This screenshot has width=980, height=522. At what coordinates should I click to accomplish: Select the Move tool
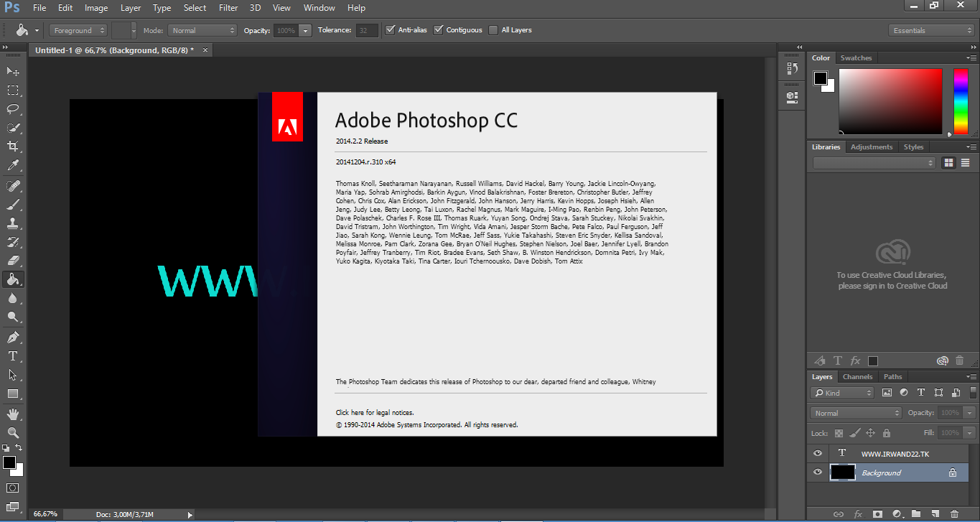[13, 71]
